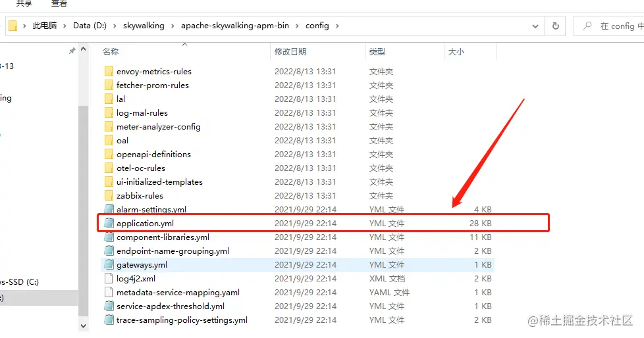The height and width of the screenshot is (338, 644).
Task: Click the metadata-service-mapping.yaml file icon
Action: point(109,292)
